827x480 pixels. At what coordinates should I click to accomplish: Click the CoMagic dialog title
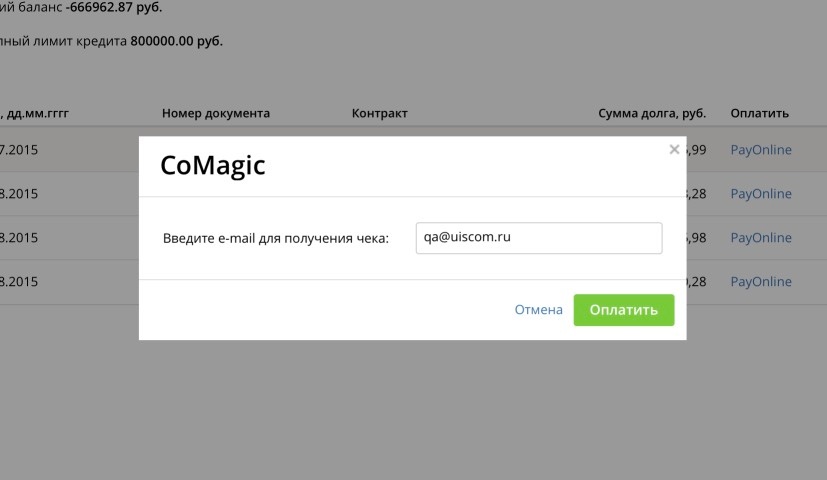click(x=213, y=165)
